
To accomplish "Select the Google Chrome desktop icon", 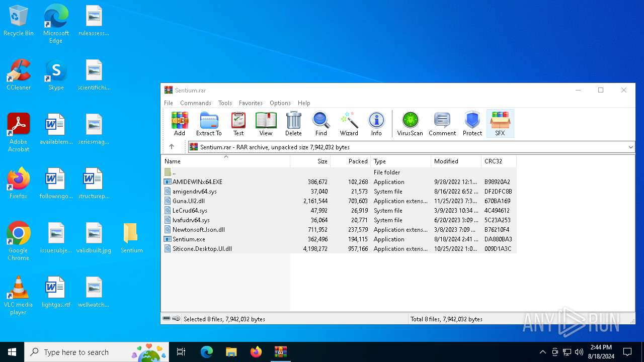I will 19,241.
